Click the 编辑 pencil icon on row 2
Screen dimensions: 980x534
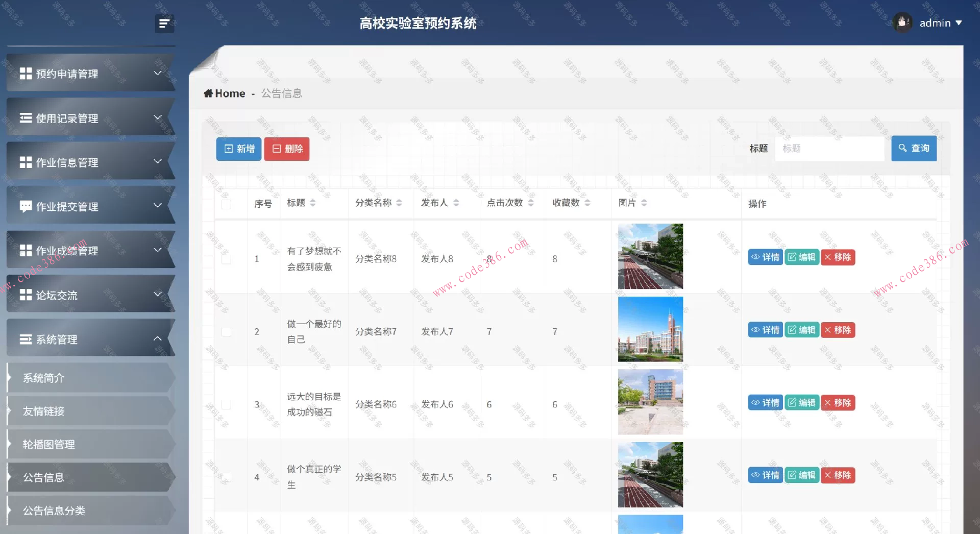point(792,330)
